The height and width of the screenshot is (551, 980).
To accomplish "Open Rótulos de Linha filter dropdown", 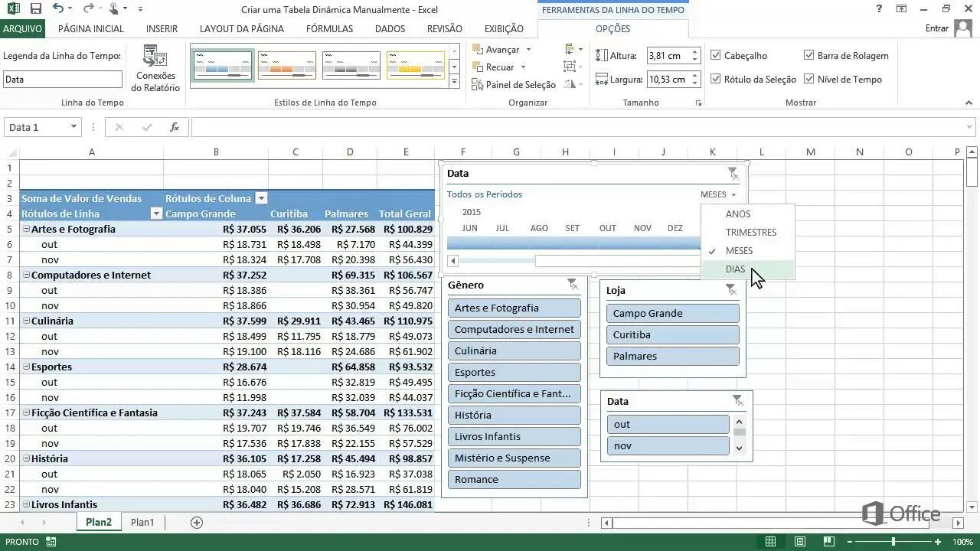I will point(156,214).
